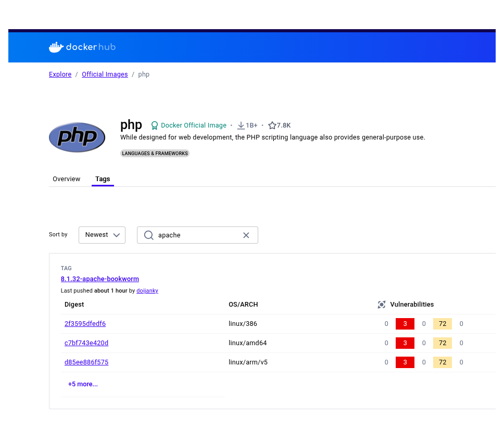Click the OS/ARCH column header
504x442 pixels.
click(x=243, y=305)
